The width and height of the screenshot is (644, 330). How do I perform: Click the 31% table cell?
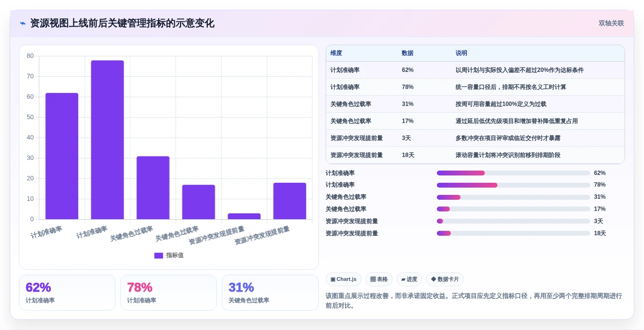[408, 104]
